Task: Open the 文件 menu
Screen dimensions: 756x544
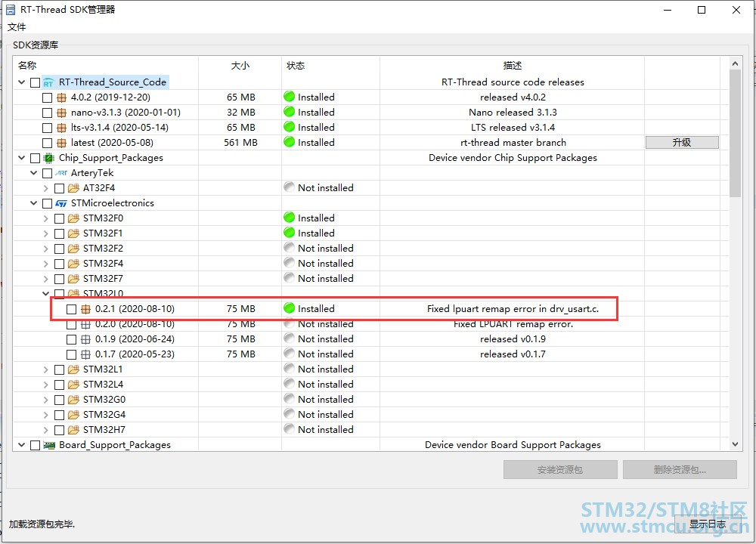Action: 17,27
